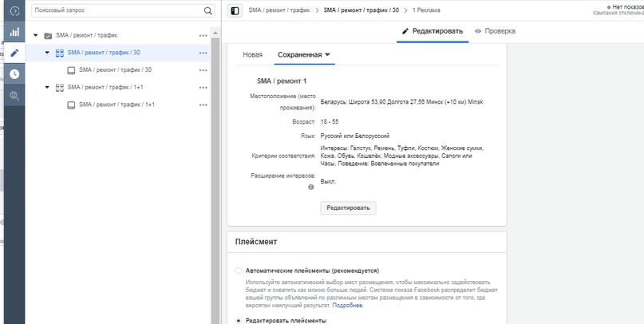The height and width of the screenshot is (324, 644).
Task: Click the Minsk location value text
Action: (x=401, y=102)
